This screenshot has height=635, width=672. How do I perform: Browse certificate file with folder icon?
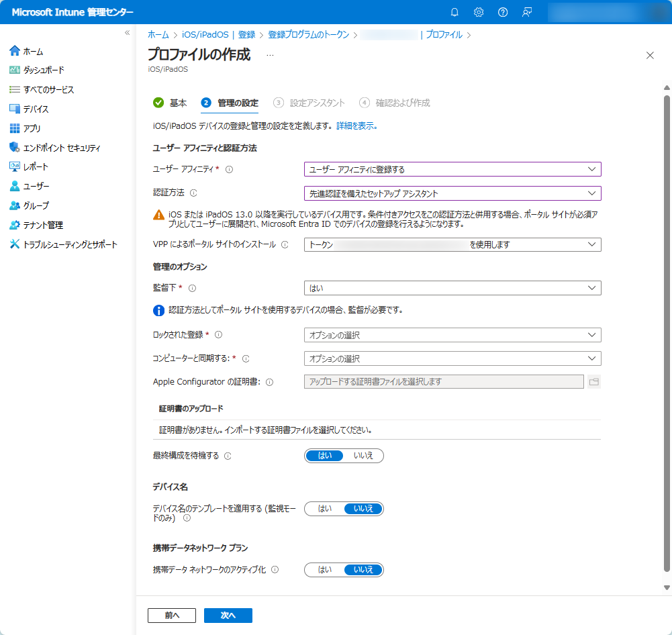pyautogui.click(x=593, y=382)
